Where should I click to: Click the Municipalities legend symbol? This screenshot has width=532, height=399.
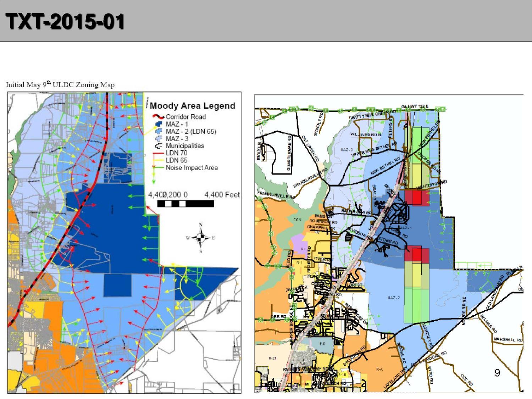pos(159,146)
